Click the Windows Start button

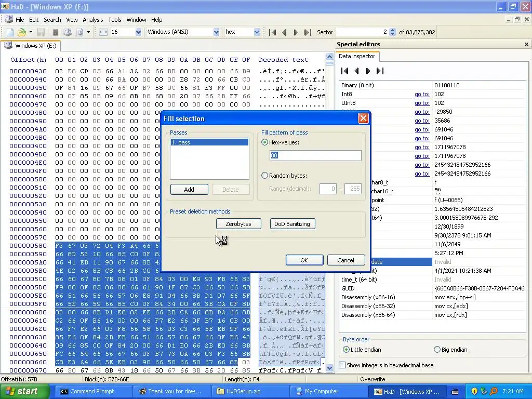[x=25, y=392]
